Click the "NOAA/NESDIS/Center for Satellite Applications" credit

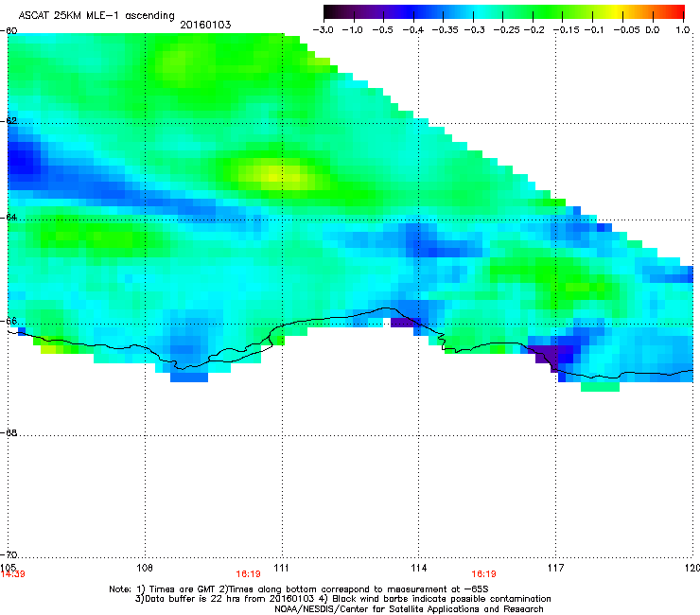(x=409, y=609)
